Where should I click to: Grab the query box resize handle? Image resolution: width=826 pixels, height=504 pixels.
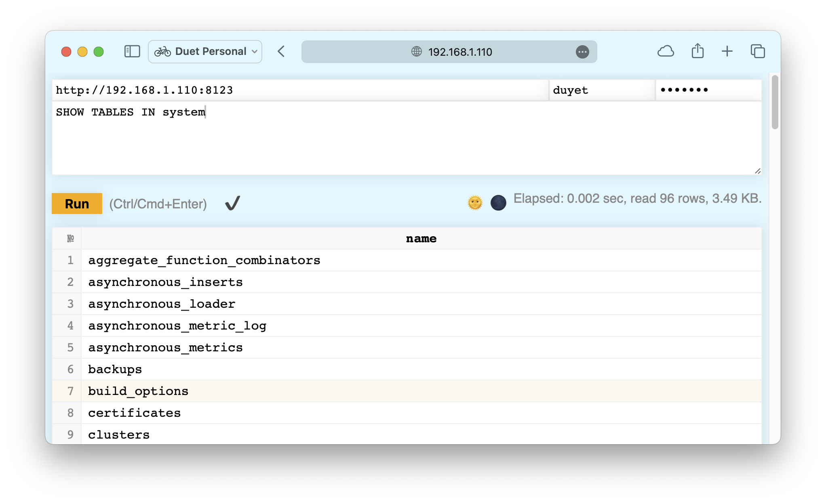(758, 171)
